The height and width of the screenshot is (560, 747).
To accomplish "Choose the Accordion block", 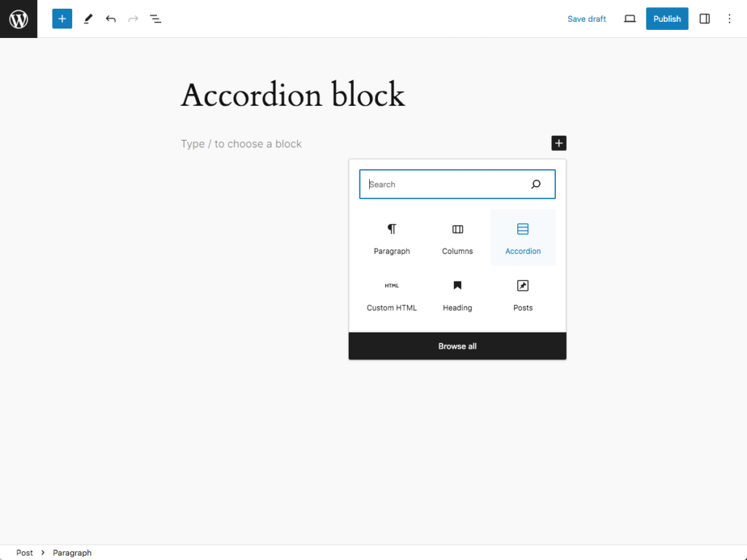I will click(523, 238).
